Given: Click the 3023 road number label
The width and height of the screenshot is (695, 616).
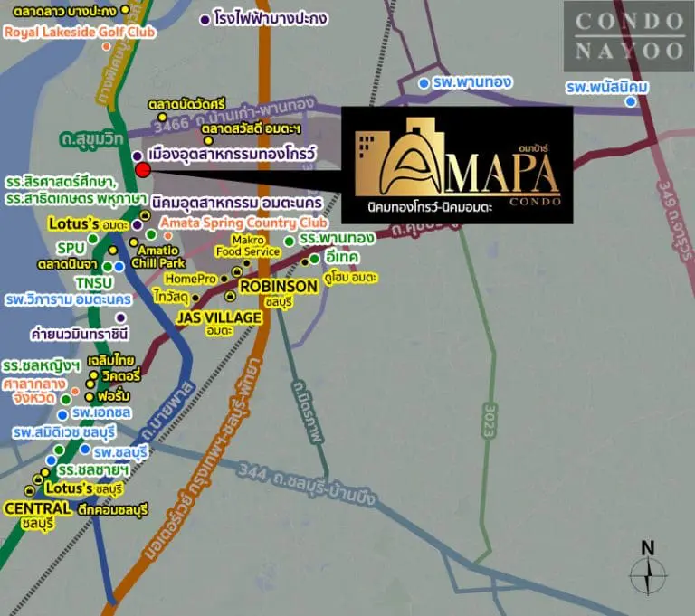Looking at the screenshot, I should click(x=490, y=421).
